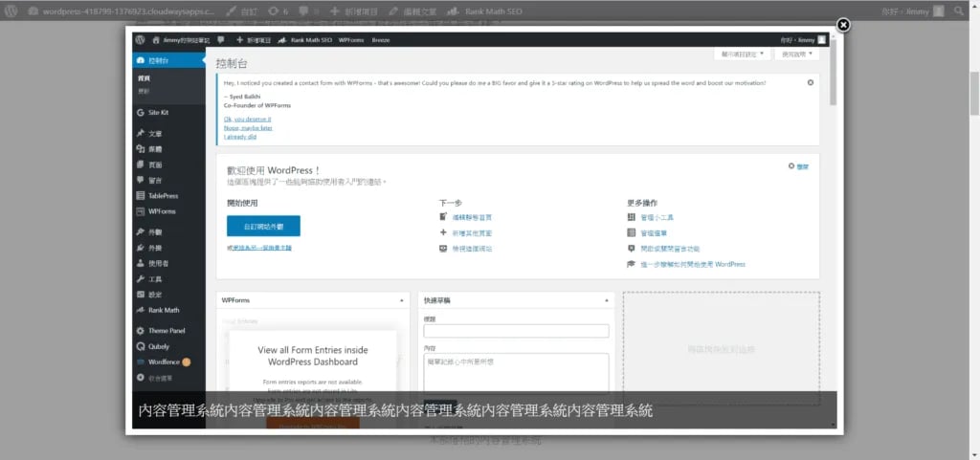Dismiss the WPForms rating notice
Viewport: 980px width, 460px height.
coord(811,82)
